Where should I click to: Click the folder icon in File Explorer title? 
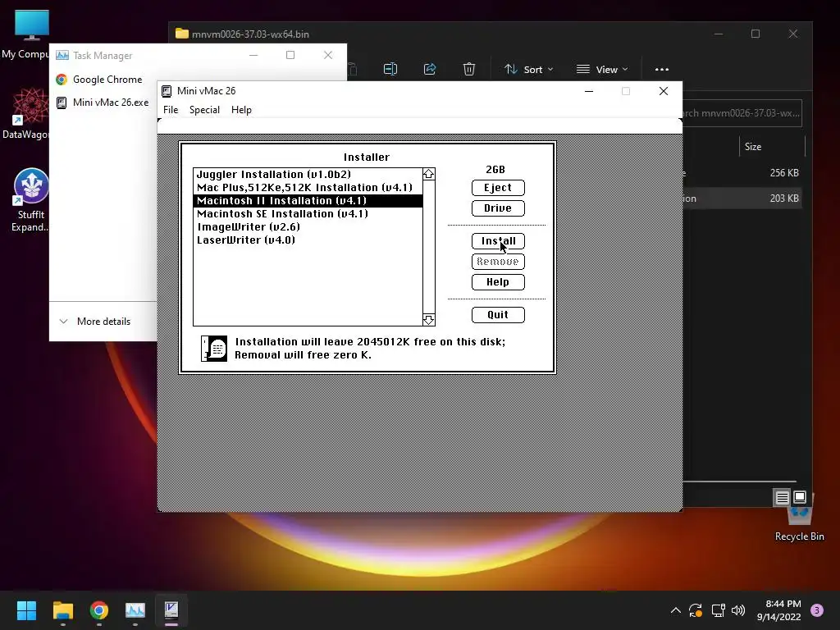click(x=182, y=34)
